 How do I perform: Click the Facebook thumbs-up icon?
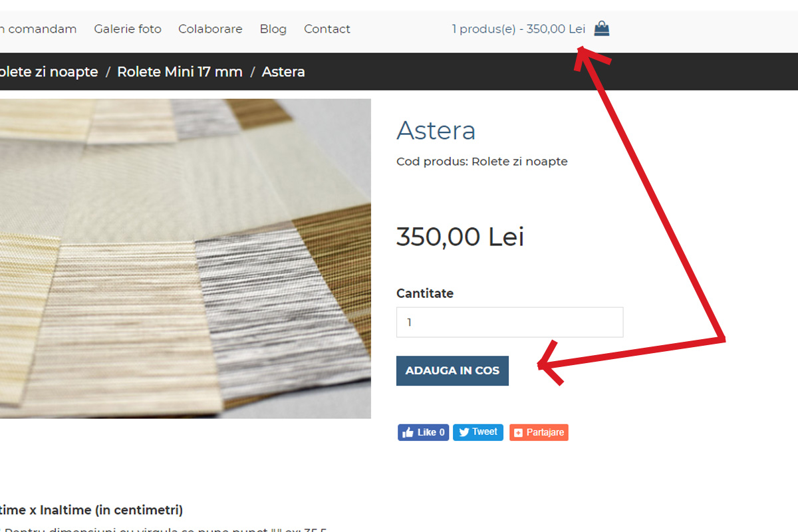point(408,432)
